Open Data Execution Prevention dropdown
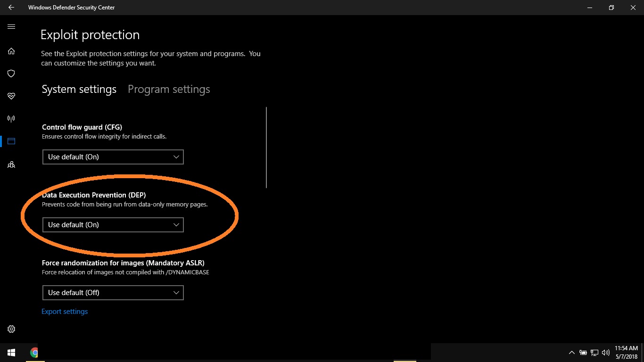The image size is (644, 362). tap(113, 225)
